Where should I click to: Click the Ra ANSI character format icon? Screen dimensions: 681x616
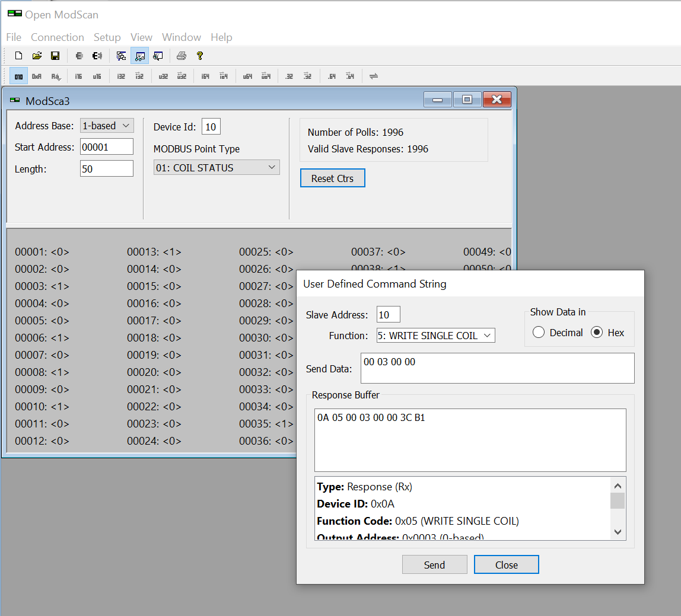56,76
